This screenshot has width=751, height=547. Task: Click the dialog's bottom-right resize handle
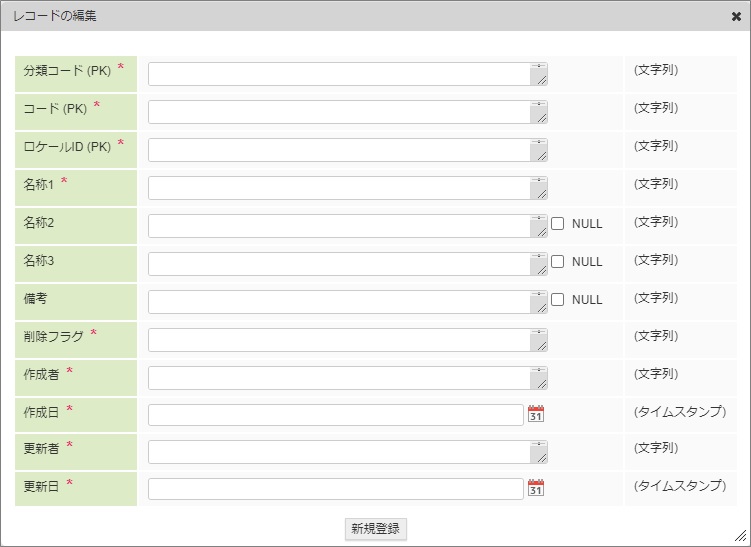[741, 536]
